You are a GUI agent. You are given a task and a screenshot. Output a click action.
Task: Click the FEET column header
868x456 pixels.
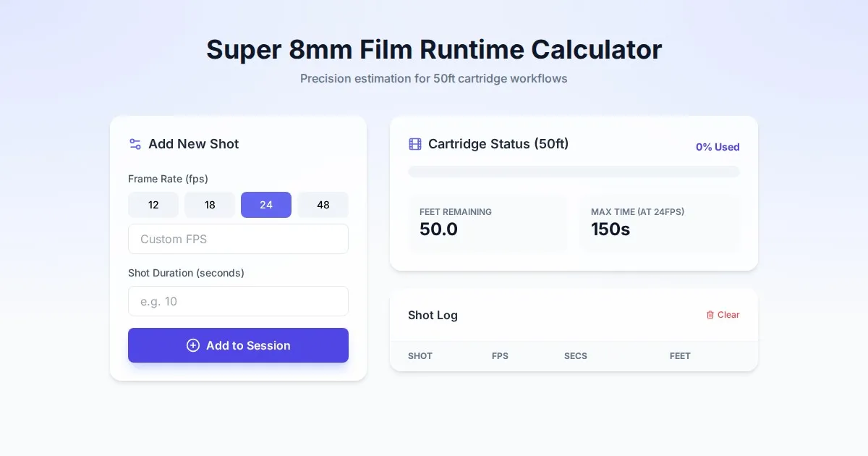(680, 356)
